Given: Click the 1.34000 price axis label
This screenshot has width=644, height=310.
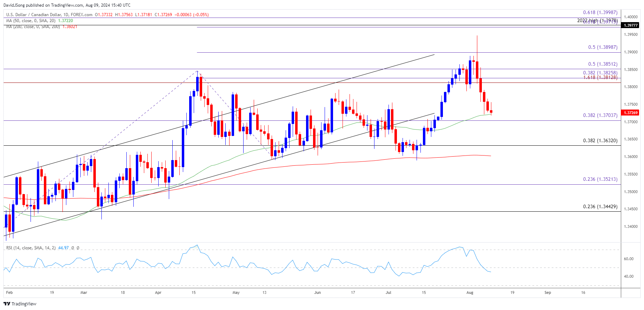Looking at the screenshot, I should pos(631,226).
